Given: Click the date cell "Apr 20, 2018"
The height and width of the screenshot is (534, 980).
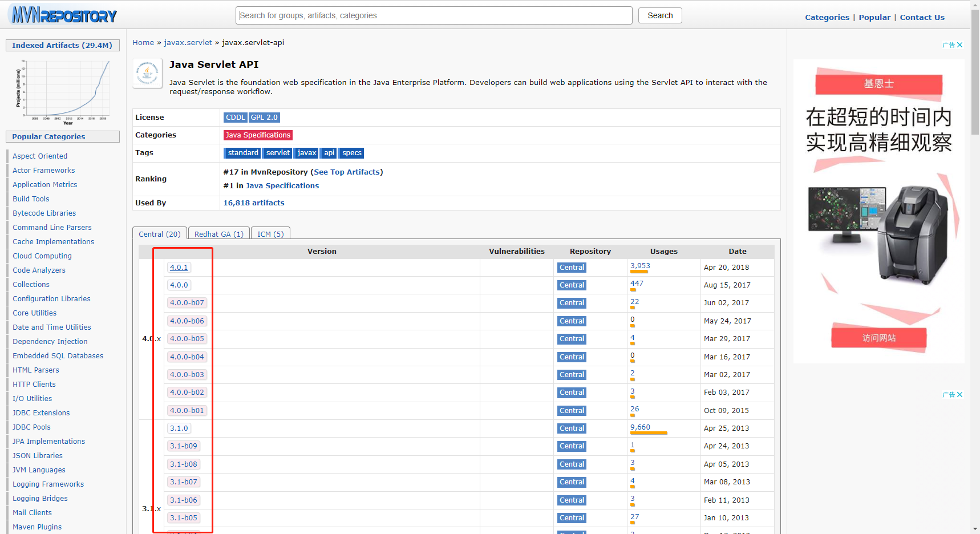Looking at the screenshot, I should [x=726, y=268].
